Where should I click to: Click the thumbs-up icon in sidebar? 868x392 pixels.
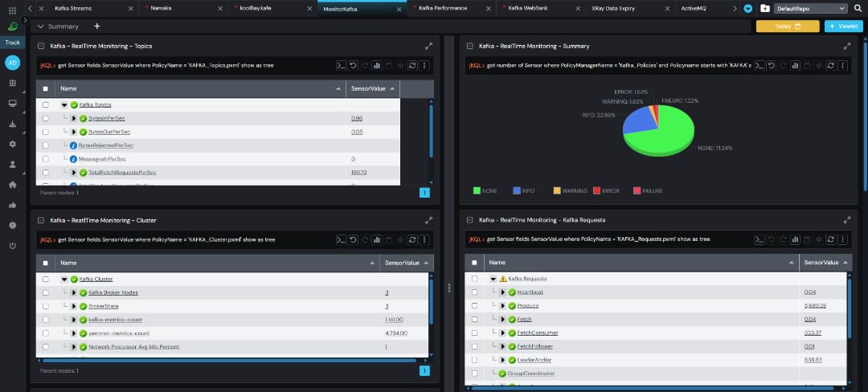tap(12, 205)
